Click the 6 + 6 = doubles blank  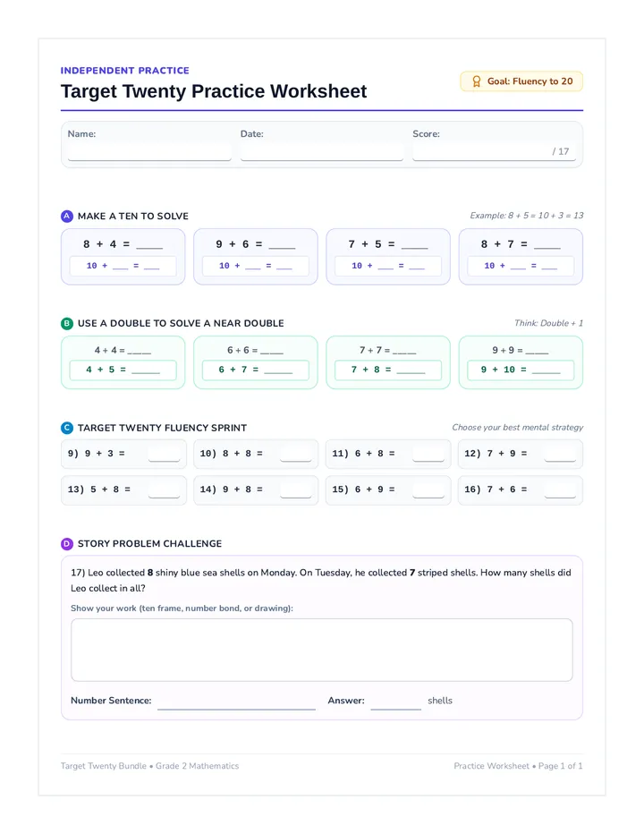pos(271,351)
